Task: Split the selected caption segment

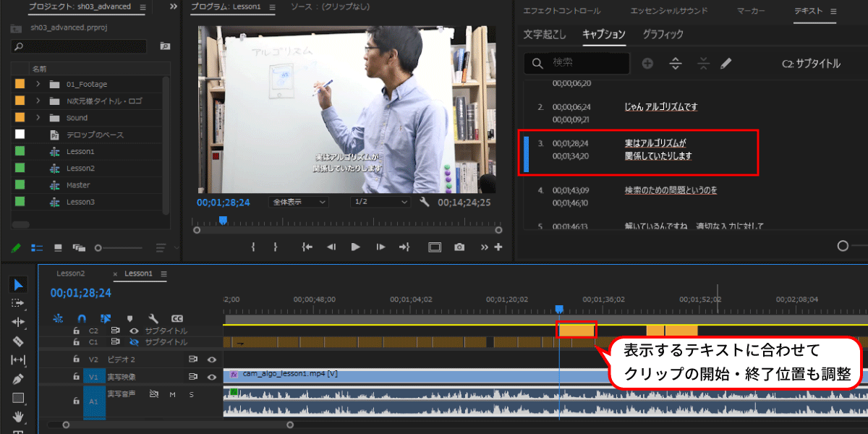Action: [x=676, y=64]
